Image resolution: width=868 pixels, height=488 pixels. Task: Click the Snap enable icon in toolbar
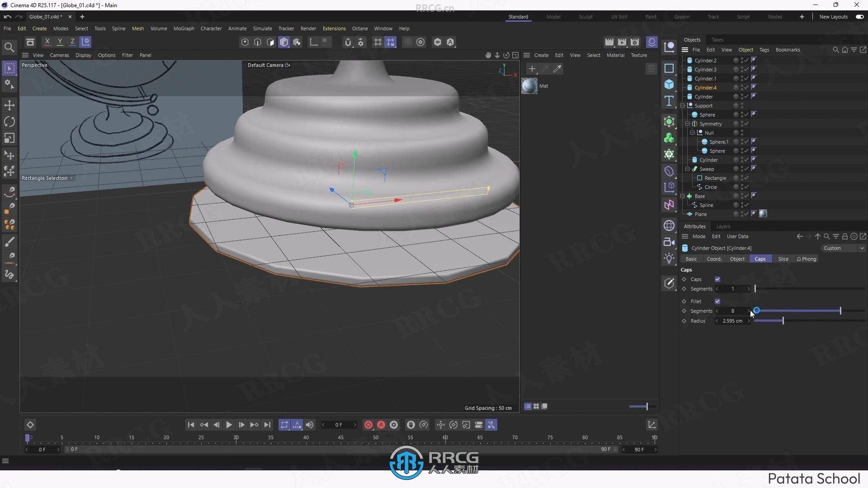pos(348,42)
